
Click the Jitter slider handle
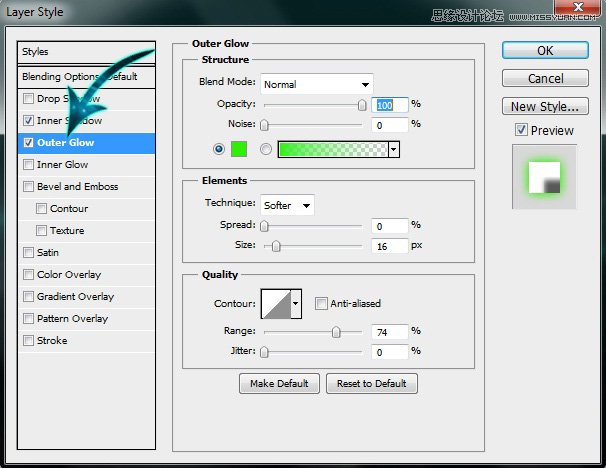pyautogui.click(x=264, y=352)
